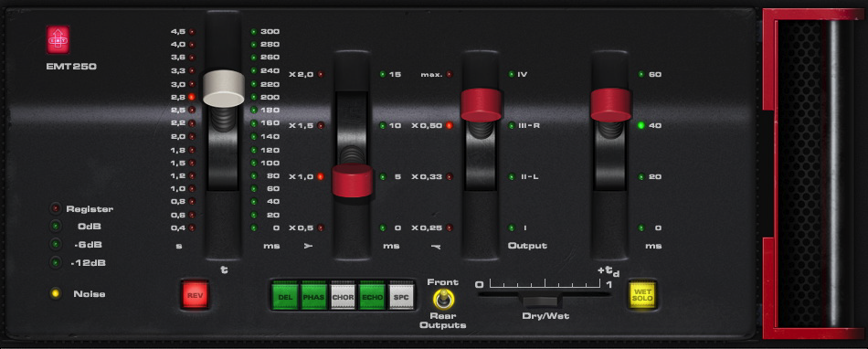Click the X2,0 multiplier LED
The image size is (868, 349).
tap(321, 74)
